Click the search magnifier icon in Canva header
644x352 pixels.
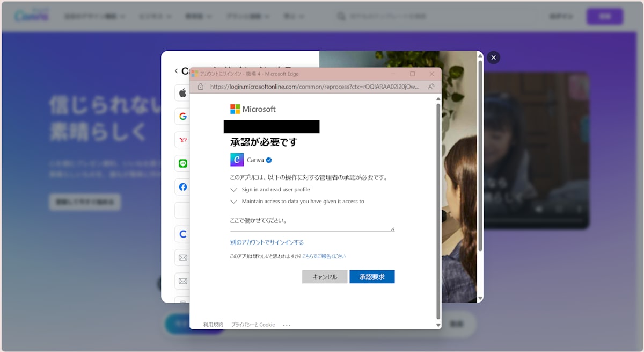[341, 16]
